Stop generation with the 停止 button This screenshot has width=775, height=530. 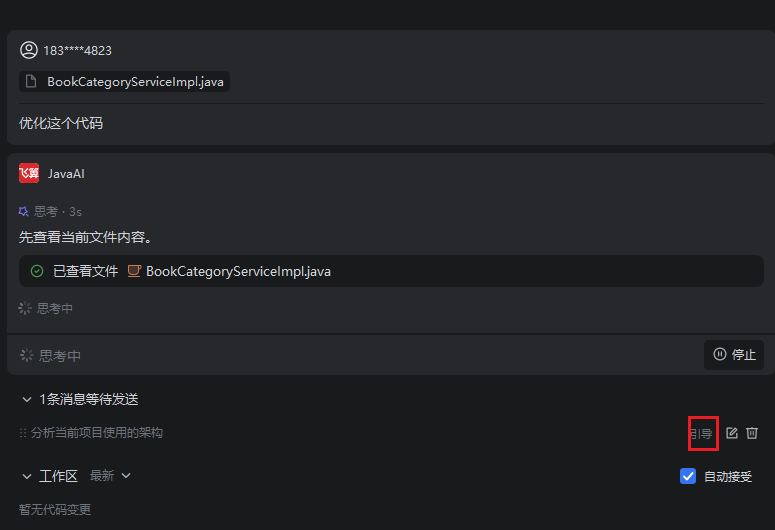(x=733, y=354)
